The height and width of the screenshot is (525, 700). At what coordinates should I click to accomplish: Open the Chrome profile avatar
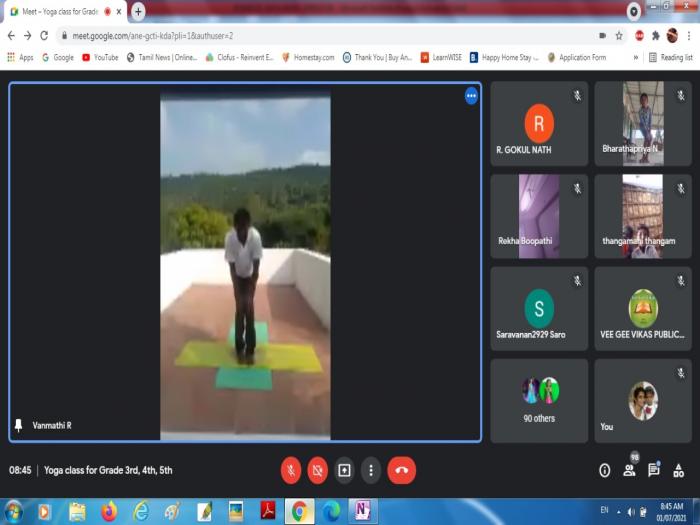pos(672,36)
